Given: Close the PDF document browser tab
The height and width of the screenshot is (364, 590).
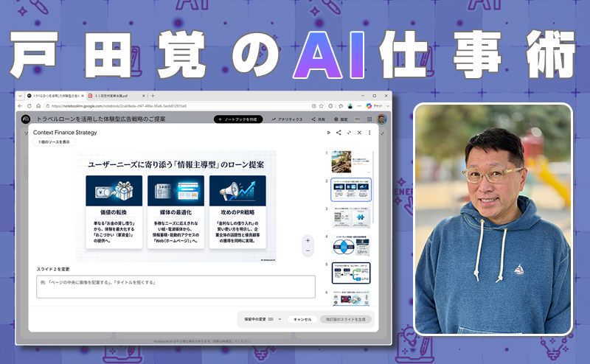Looking at the screenshot, I should [x=143, y=96].
